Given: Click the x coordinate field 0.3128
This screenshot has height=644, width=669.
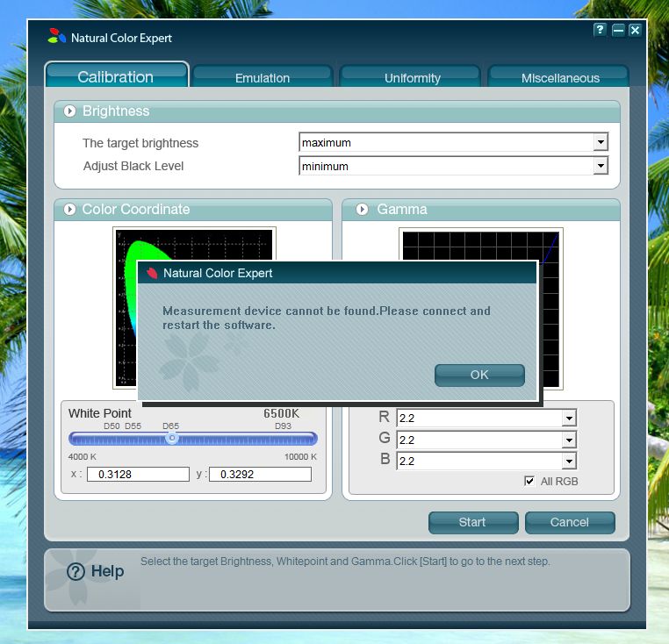Looking at the screenshot, I should point(138,475).
